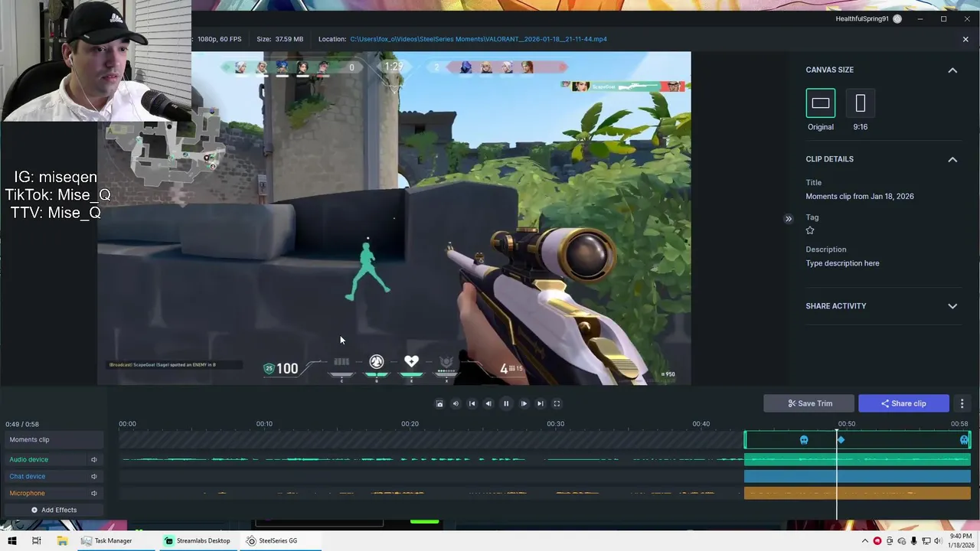The width and height of the screenshot is (980, 551).
Task: Mute the Audio device track
Action: pyautogui.click(x=94, y=460)
